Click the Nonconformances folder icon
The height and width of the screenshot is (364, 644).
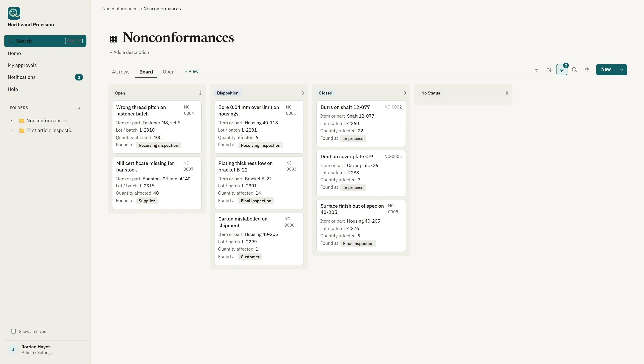(22, 121)
